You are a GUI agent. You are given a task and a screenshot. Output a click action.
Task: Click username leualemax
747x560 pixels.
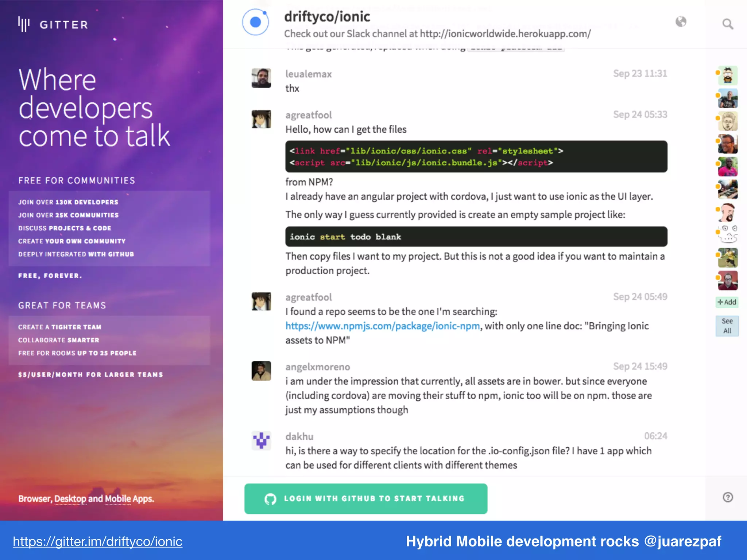pos(309,74)
